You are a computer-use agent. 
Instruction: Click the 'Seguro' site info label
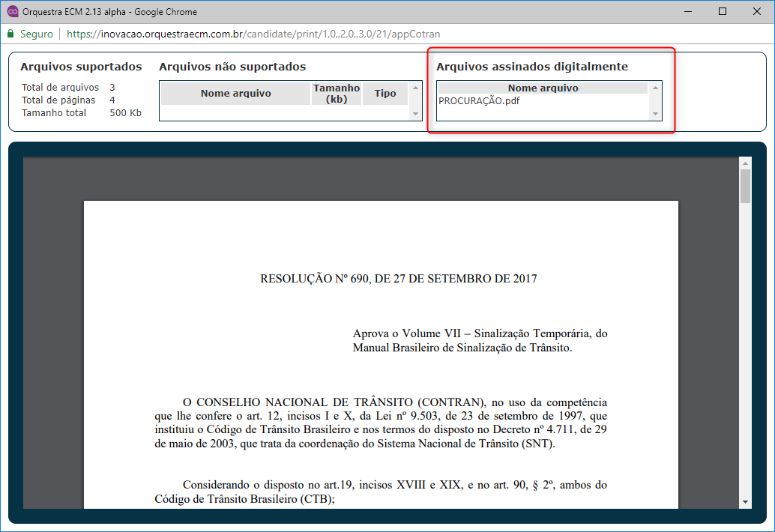click(36, 34)
